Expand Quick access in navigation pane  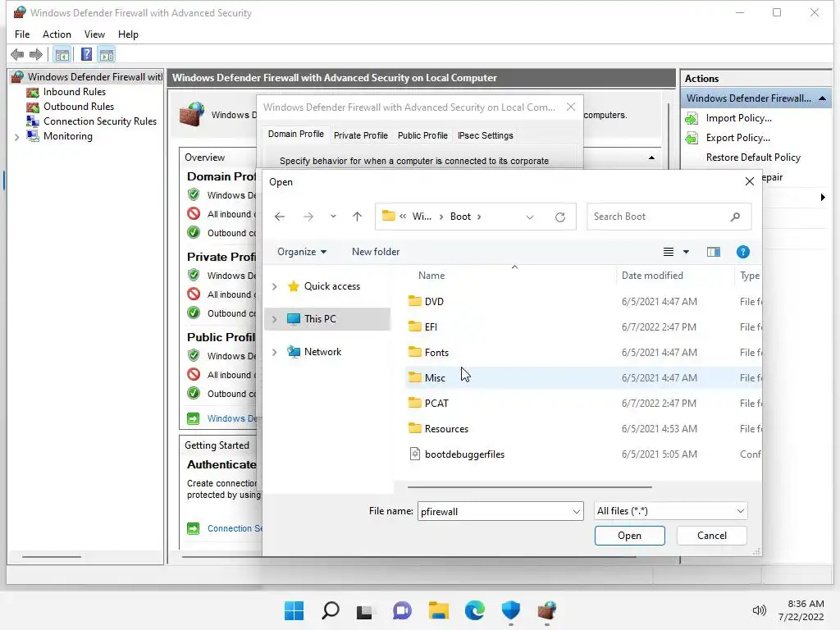point(275,286)
